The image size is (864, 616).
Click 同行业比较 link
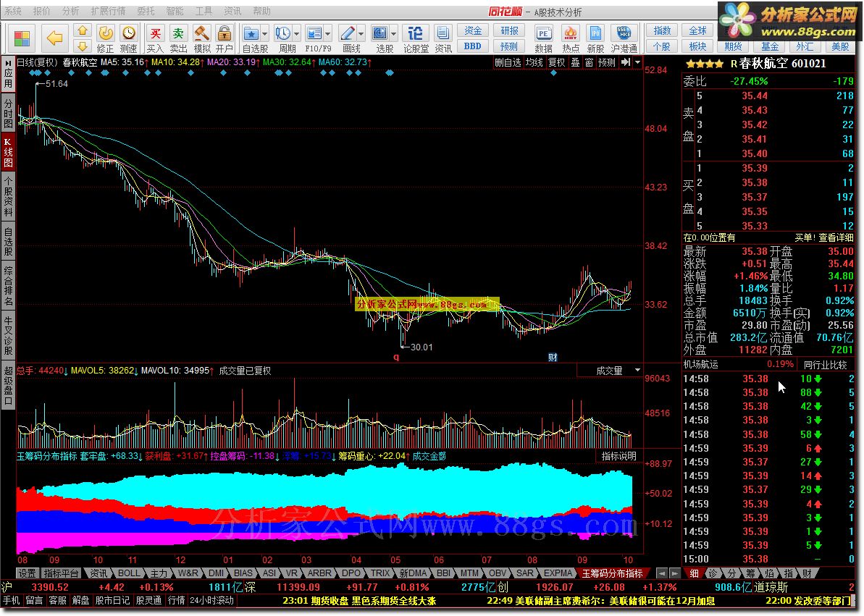click(x=825, y=364)
